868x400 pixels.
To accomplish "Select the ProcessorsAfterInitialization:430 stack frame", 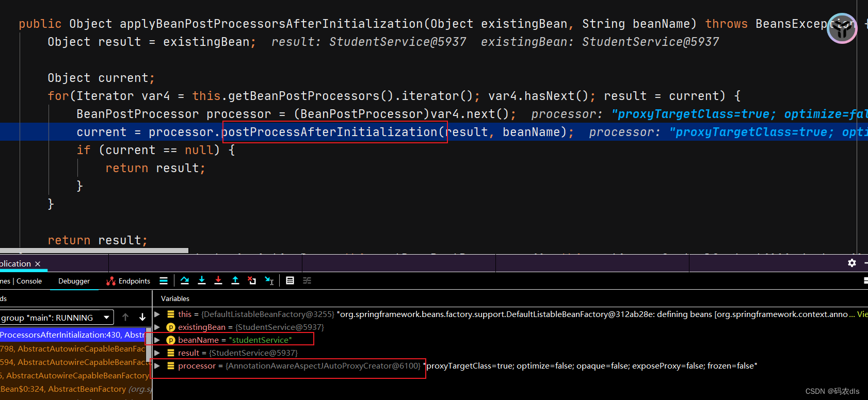I will coord(73,335).
